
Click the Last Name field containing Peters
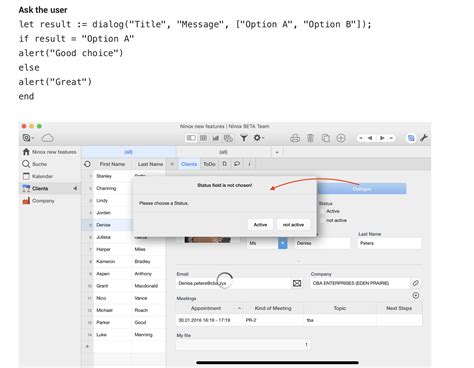[x=389, y=243]
